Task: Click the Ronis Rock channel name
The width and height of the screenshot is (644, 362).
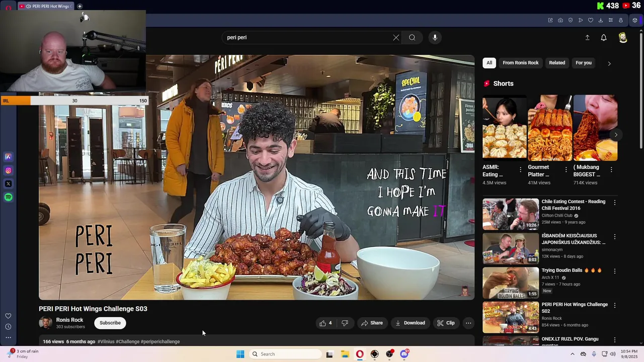Action: pyautogui.click(x=69, y=320)
